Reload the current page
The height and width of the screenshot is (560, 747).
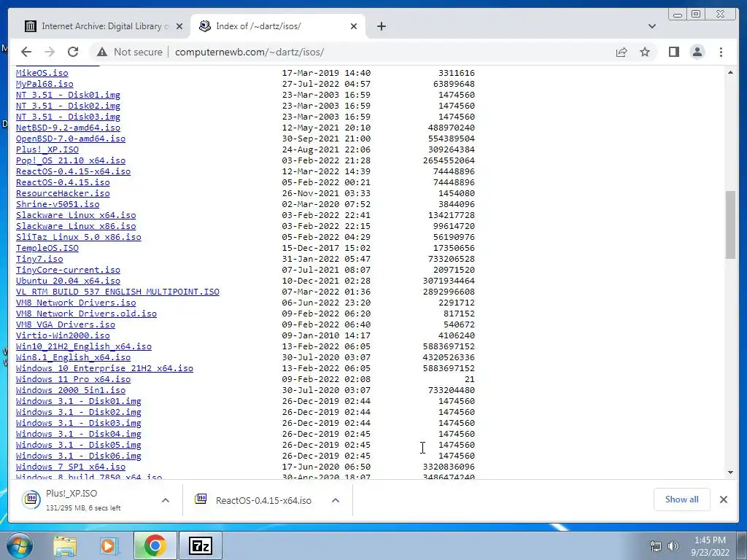[x=73, y=52]
